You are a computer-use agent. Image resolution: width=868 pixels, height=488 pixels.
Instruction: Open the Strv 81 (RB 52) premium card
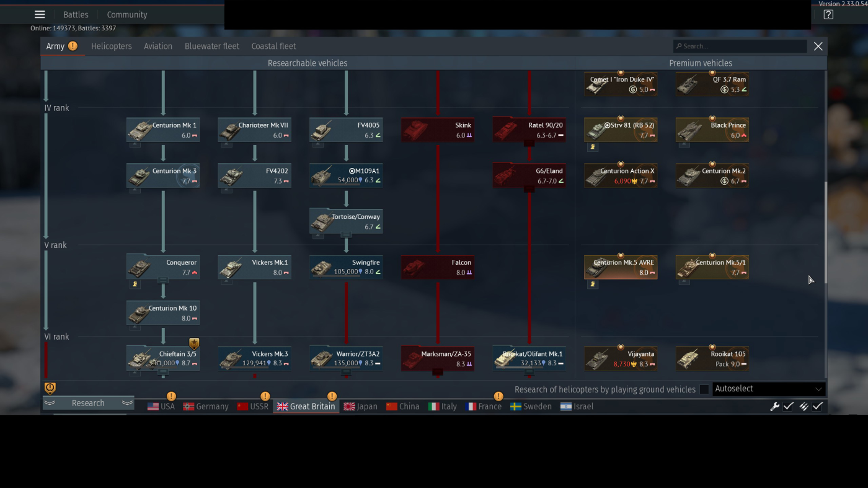click(621, 130)
